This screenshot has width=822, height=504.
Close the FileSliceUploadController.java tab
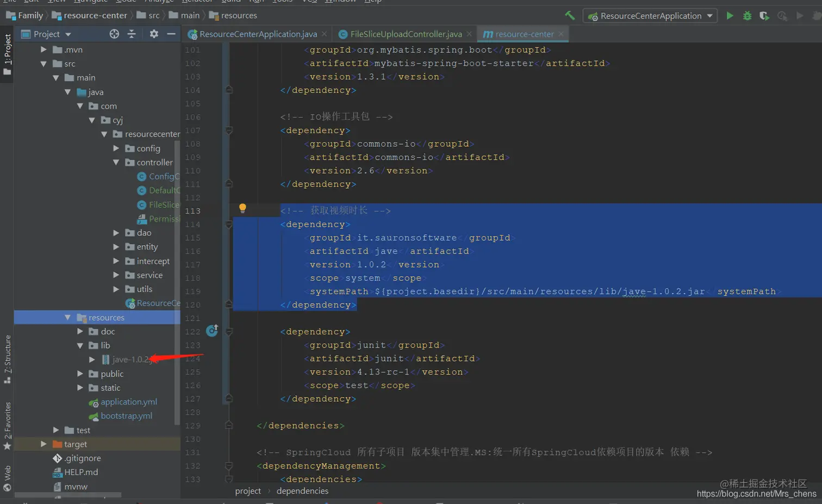tap(469, 34)
